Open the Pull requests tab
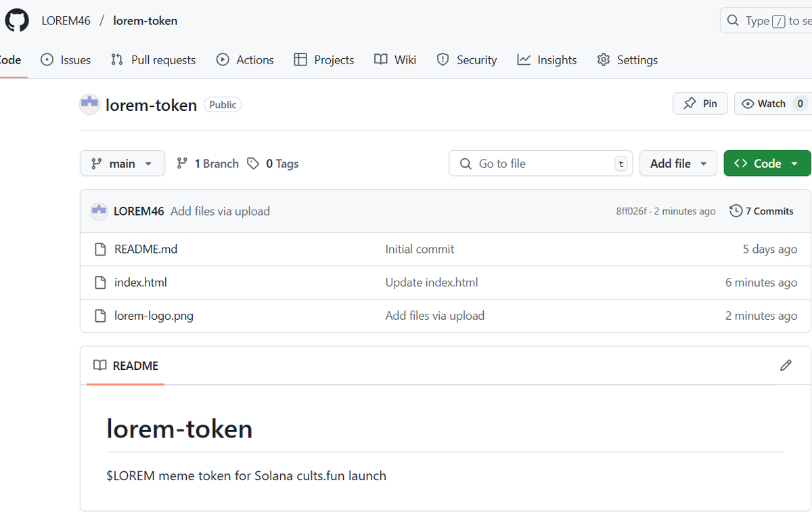The height and width of the screenshot is (520, 812). click(153, 60)
